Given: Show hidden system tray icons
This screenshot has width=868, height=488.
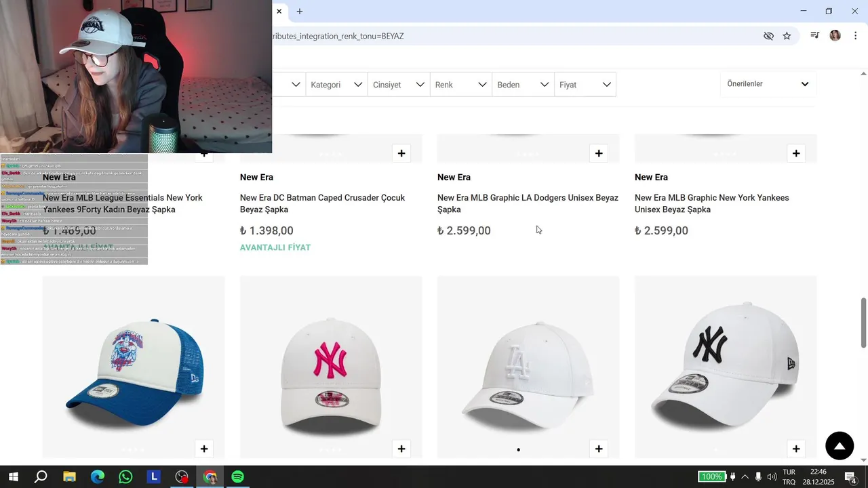Looking at the screenshot, I should [x=745, y=477].
